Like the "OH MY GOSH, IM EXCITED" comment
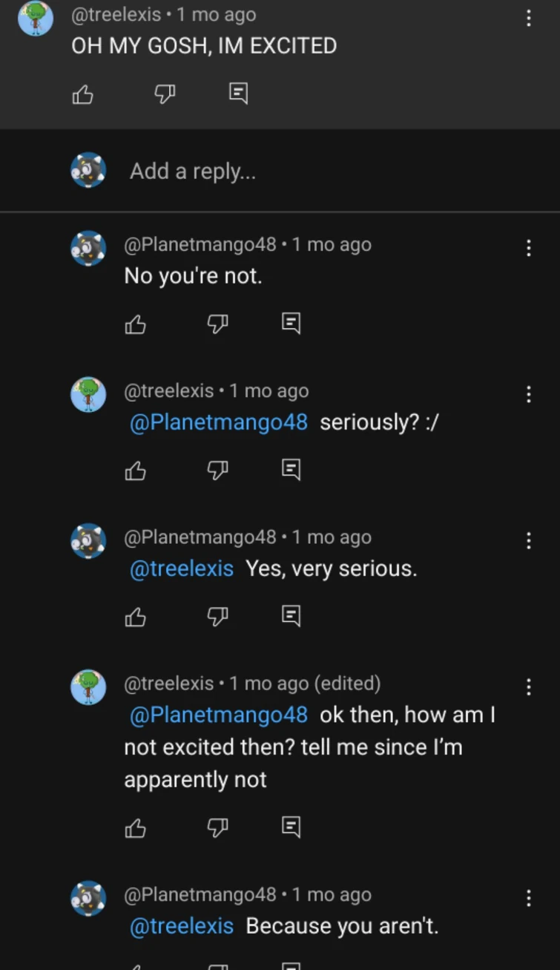 pos(83,94)
